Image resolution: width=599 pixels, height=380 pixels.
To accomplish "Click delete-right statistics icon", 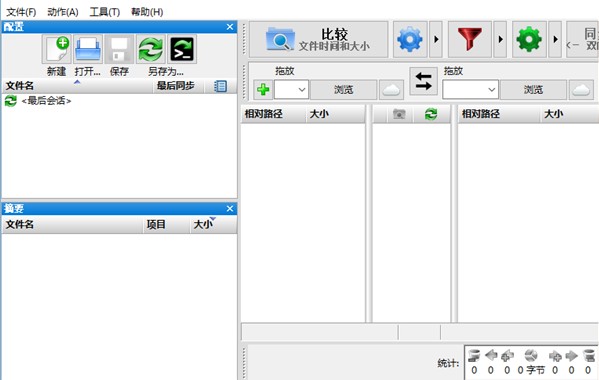I will [589, 356].
